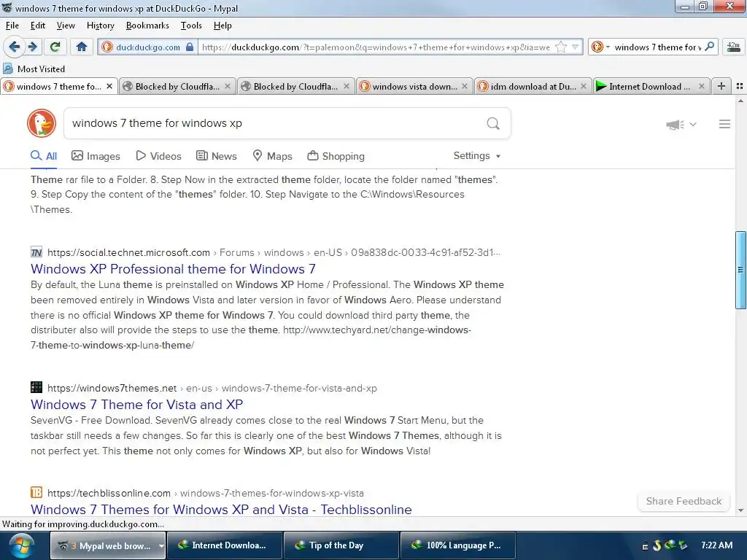747x560 pixels.
Task: Open Windows 7 Theme for Vista and XP
Action: (x=136, y=405)
